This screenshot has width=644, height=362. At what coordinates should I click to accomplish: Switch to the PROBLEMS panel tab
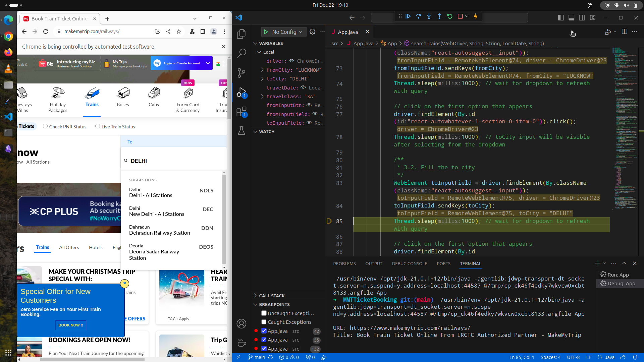(344, 264)
